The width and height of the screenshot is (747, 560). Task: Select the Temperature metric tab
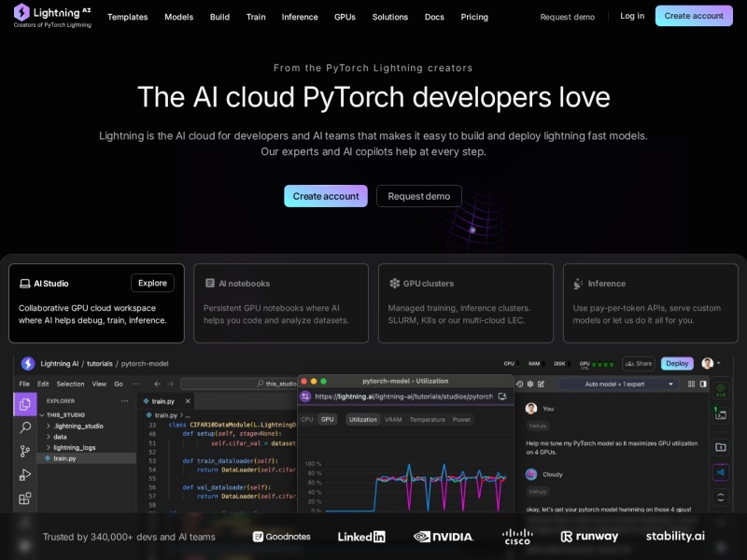click(x=428, y=419)
